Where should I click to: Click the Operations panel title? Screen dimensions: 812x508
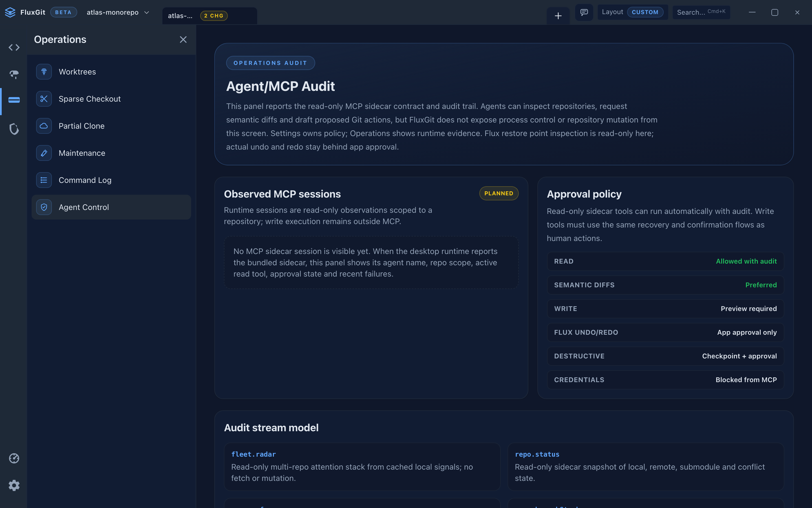pos(60,40)
